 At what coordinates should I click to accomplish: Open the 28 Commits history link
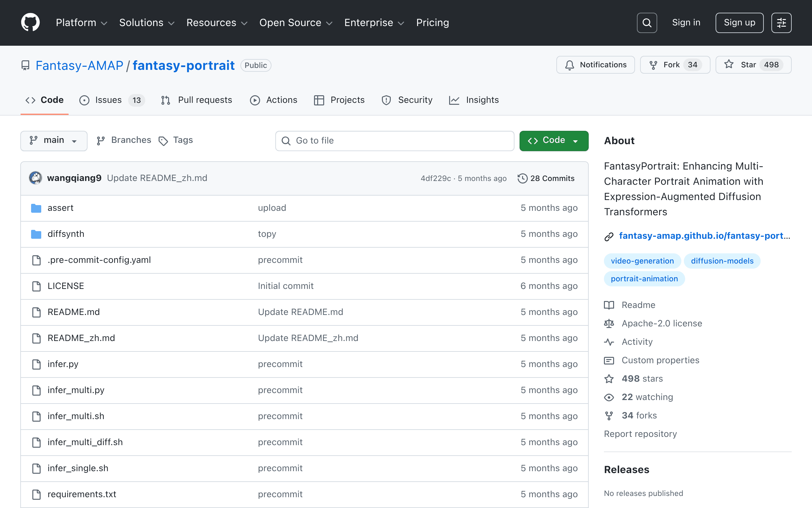click(x=546, y=178)
